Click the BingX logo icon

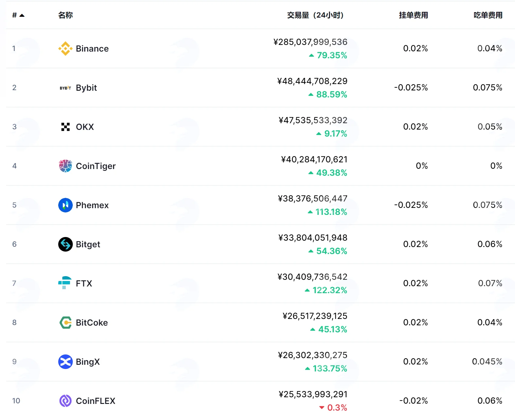(x=65, y=362)
